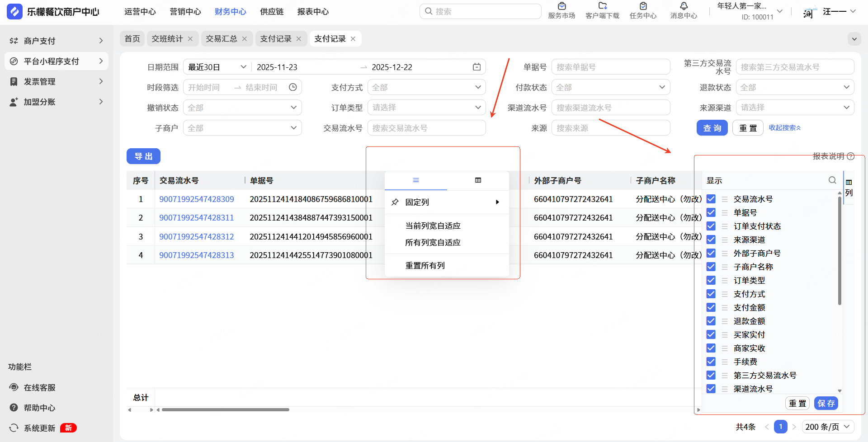Viewport: 868px width, 442px height.
Task: Open the 服务市场 service market icon
Action: coord(561,6)
